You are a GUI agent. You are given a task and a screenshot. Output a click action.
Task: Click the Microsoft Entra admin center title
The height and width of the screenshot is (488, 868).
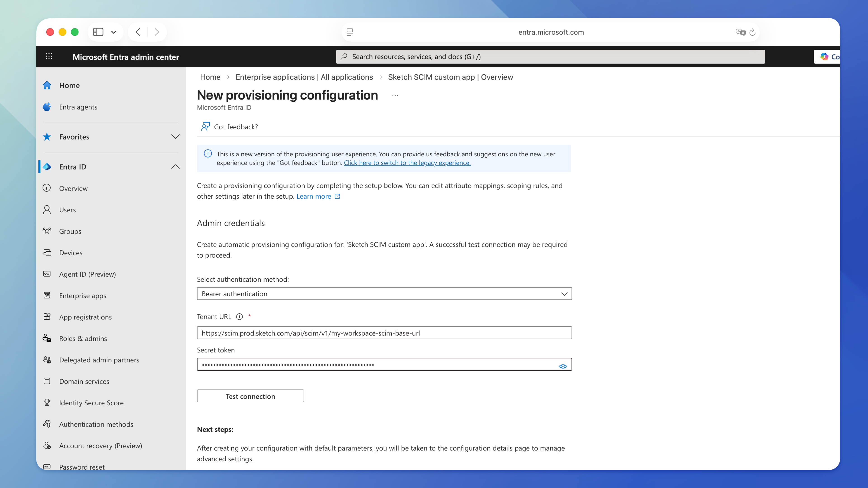click(x=126, y=57)
